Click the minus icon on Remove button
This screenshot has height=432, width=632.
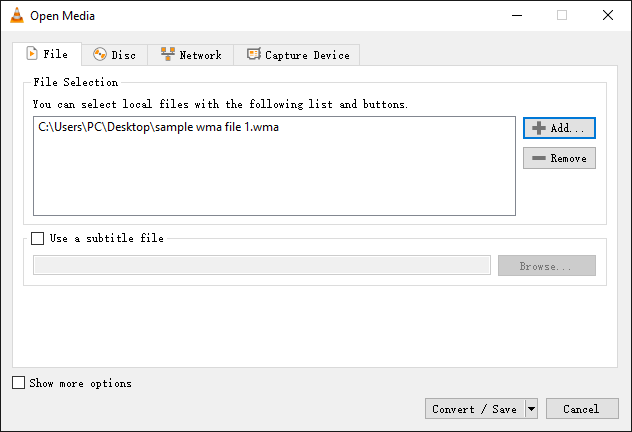(539, 158)
